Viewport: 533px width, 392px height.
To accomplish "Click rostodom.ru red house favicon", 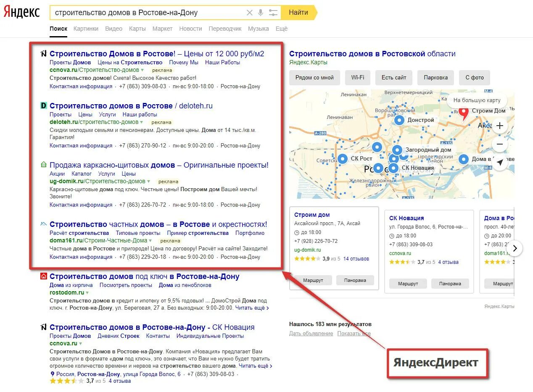I will coord(43,276).
